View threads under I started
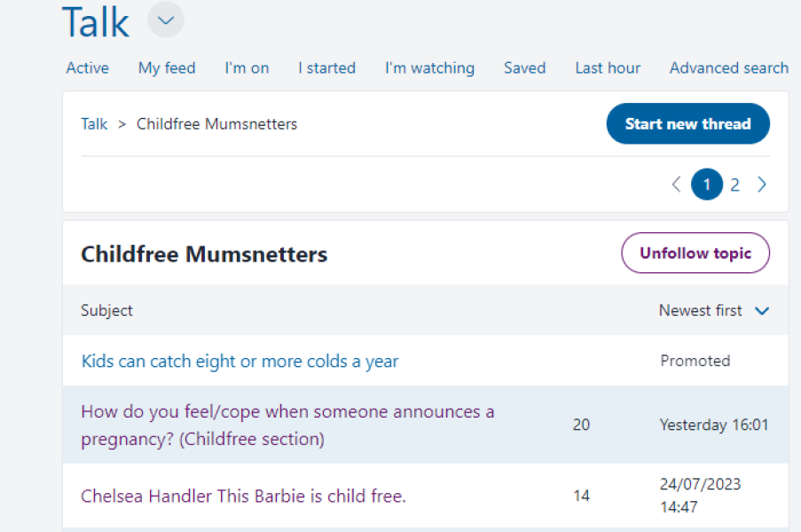This screenshot has height=532, width=801. (x=326, y=68)
